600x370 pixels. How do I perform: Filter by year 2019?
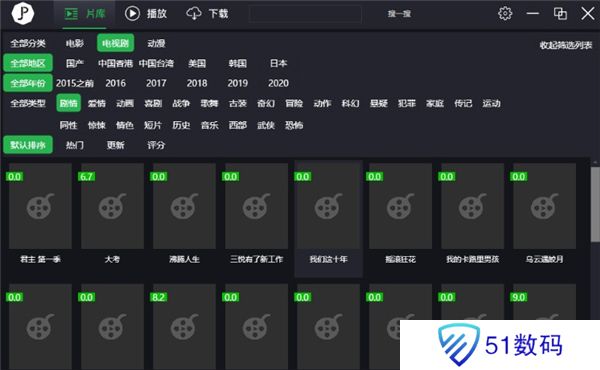click(x=237, y=83)
